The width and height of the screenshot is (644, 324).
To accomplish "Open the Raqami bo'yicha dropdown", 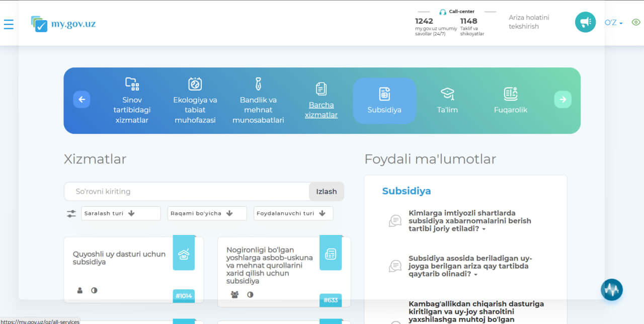I will pyautogui.click(x=207, y=213).
